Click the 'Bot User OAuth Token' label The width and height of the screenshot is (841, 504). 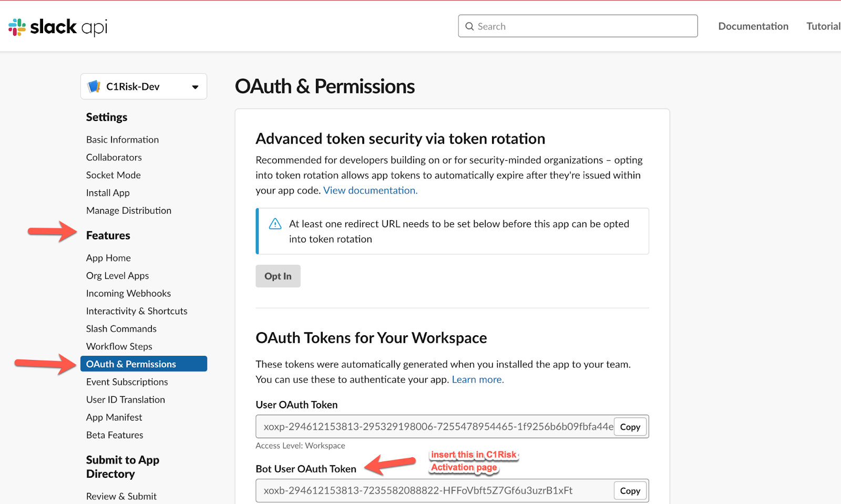click(306, 469)
